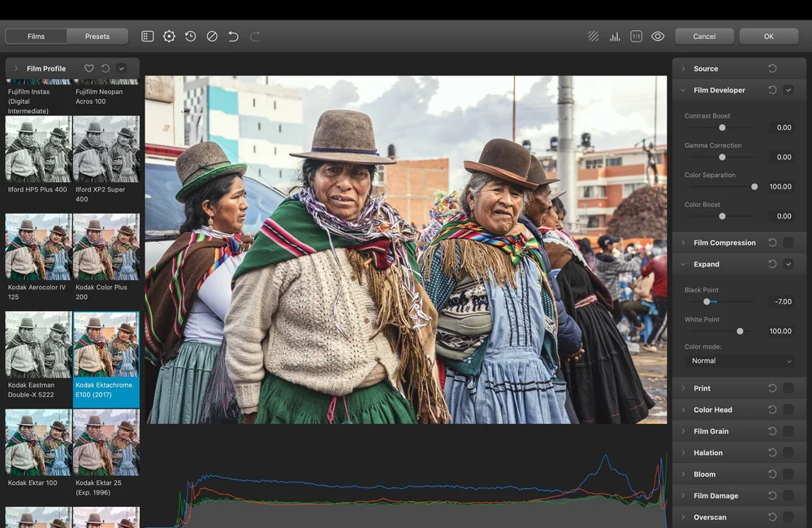Select the Kodak Ektar 100 thumbnail
812x528 pixels.
pyautogui.click(x=38, y=443)
